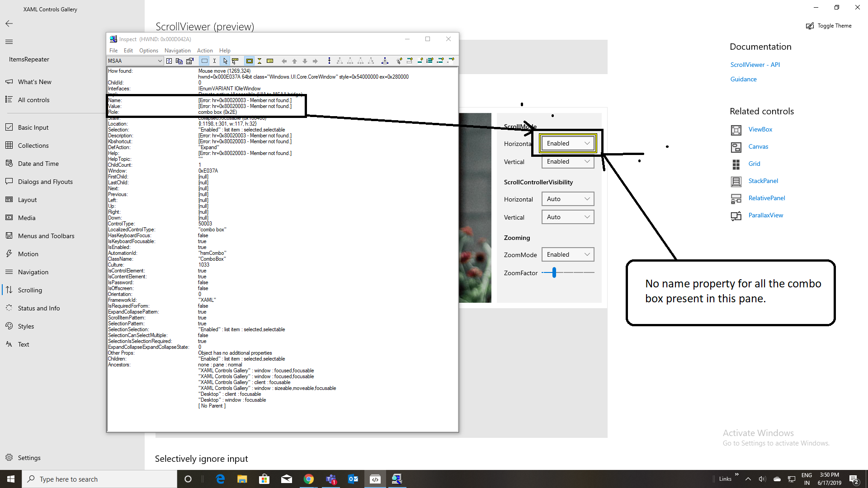The height and width of the screenshot is (488, 868).
Task: Click the Copy properties icon in Inspect toolbar
Action: tap(179, 61)
